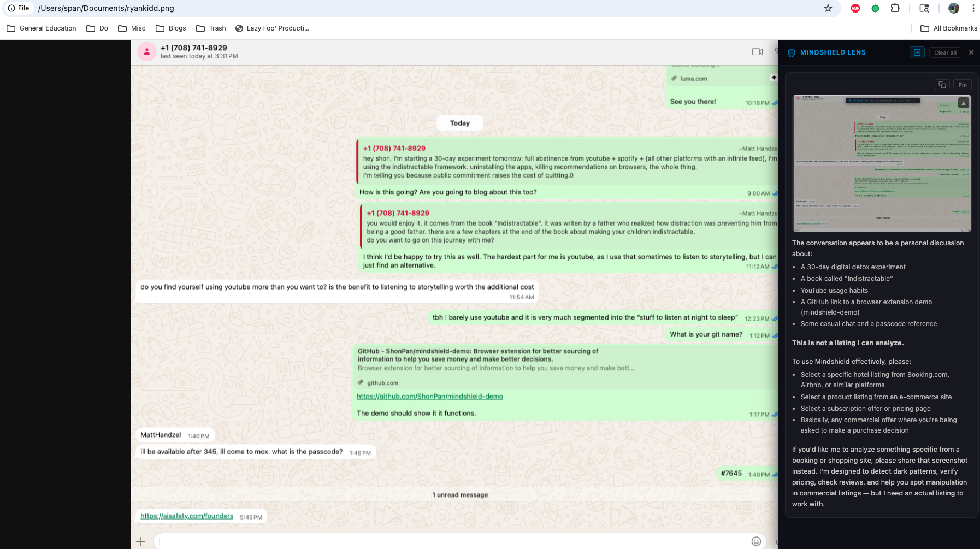Click the plus attachment icon

point(140,541)
